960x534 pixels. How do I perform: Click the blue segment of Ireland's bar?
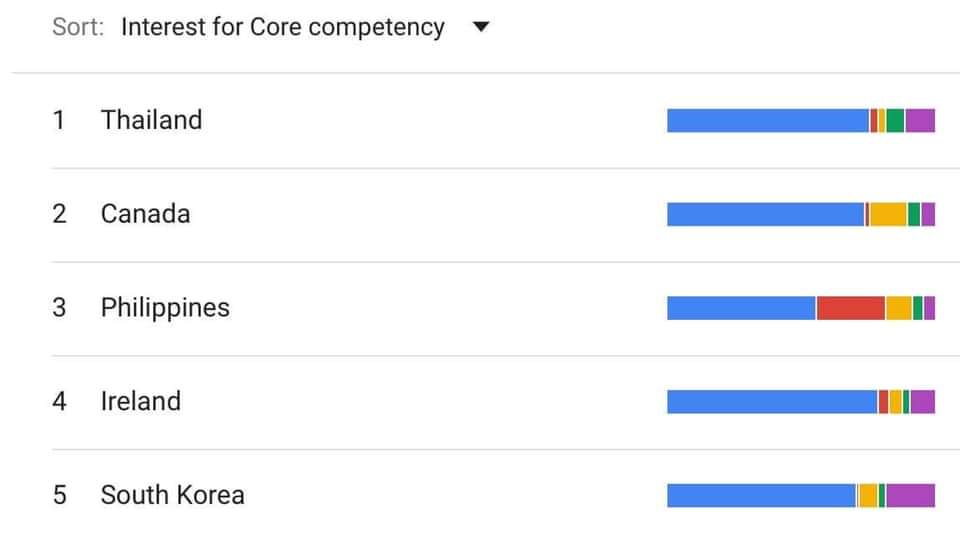[x=772, y=402]
